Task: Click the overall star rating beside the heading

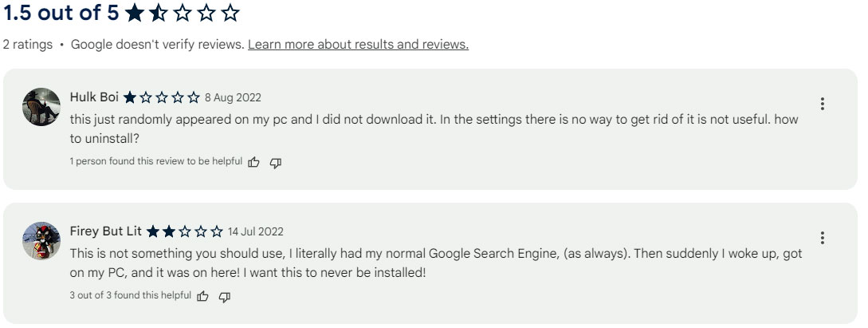Action: [x=183, y=14]
